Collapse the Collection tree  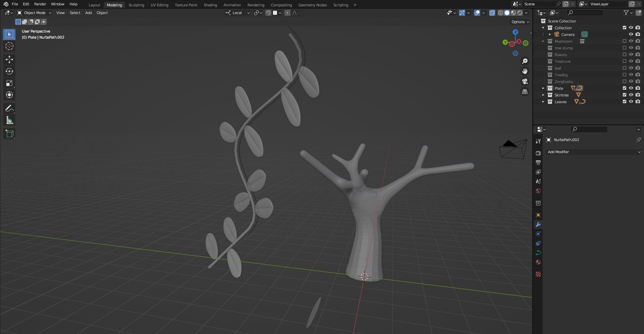click(543, 28)
